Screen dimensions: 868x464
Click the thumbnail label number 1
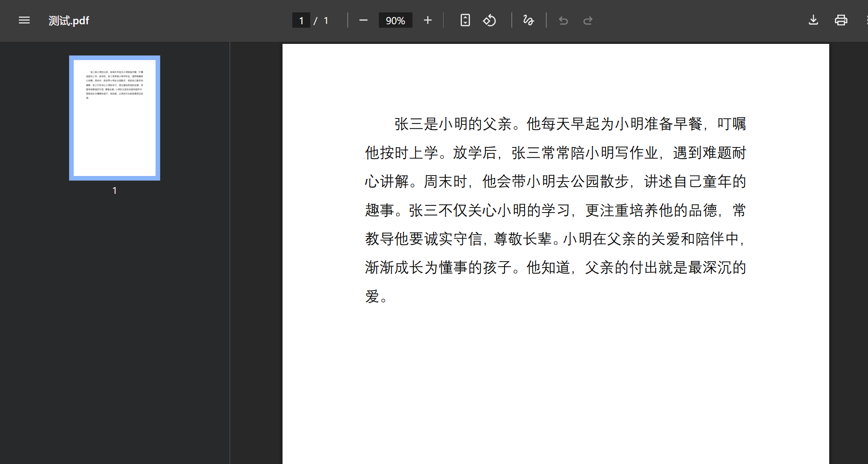click(x=115, y=190)
